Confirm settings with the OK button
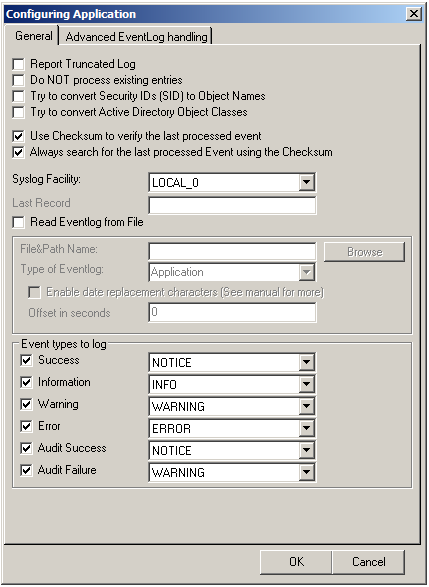Viewport: 429px width, 587px height. point(296,562)
